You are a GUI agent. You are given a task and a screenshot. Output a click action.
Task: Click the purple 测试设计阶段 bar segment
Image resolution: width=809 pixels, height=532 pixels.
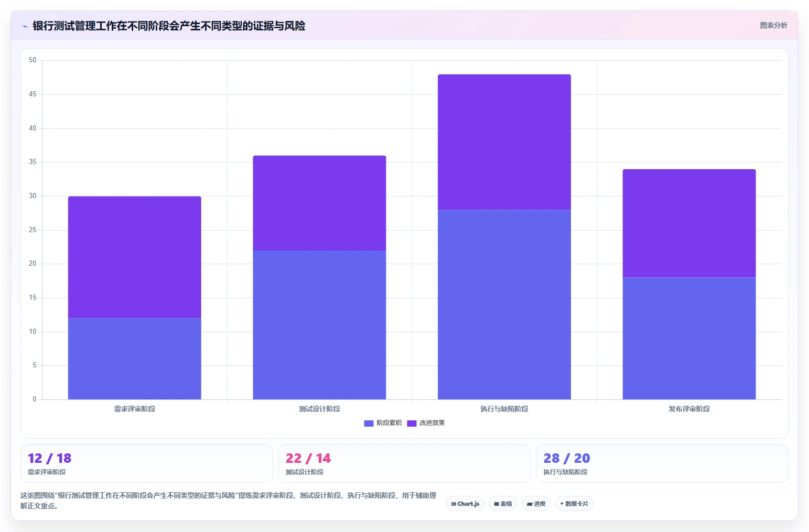(x=319, y=203)
